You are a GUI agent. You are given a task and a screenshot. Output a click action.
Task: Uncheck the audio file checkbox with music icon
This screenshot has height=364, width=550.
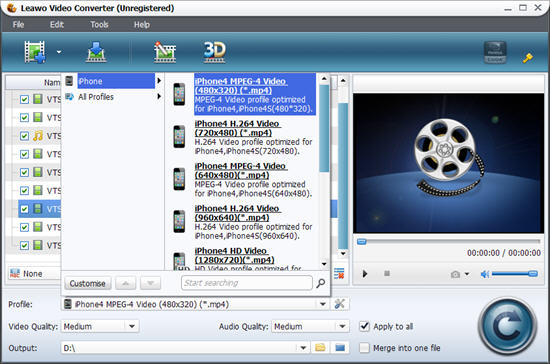[x=24, y=136]
